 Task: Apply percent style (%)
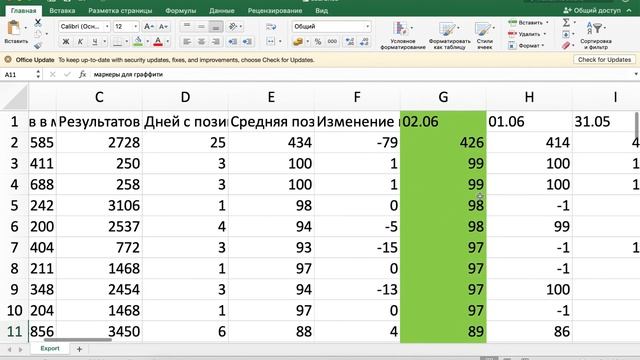(318, 41)
